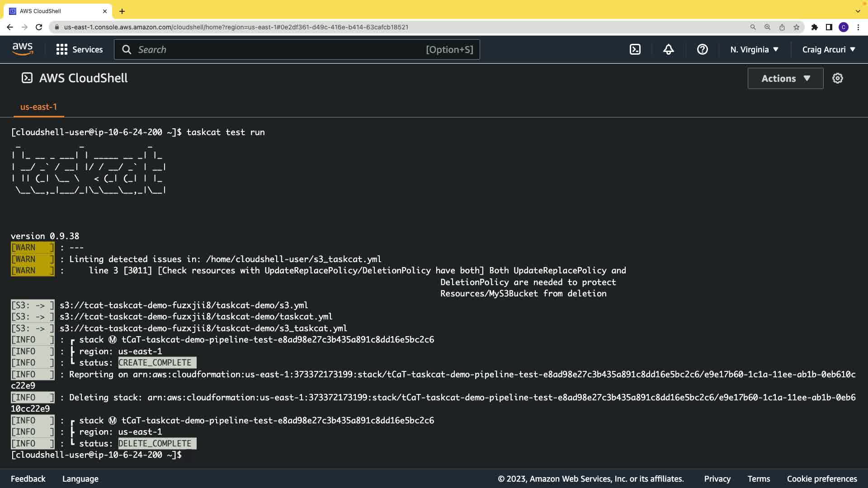The height and width of the screenshot is (488, 868).
Task: Open Cookie preferences
Action: click(x=822, y=479)
